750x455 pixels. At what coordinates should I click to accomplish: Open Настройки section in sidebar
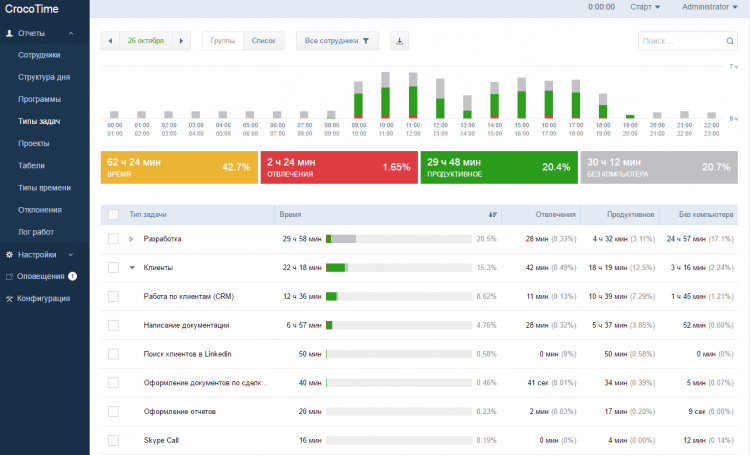coord(38,254)
